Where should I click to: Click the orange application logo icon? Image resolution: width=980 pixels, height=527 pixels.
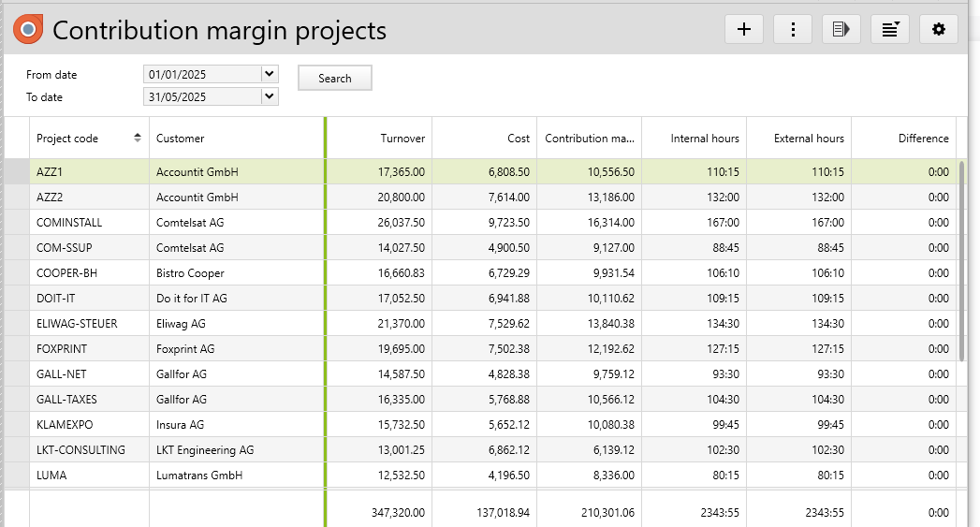[28, 30]
